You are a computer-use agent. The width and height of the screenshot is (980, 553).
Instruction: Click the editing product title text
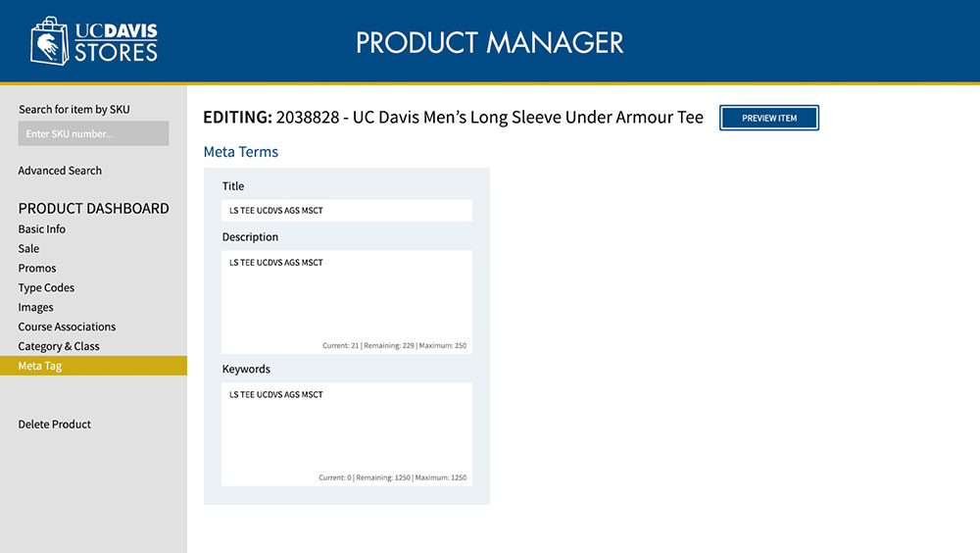453,117
